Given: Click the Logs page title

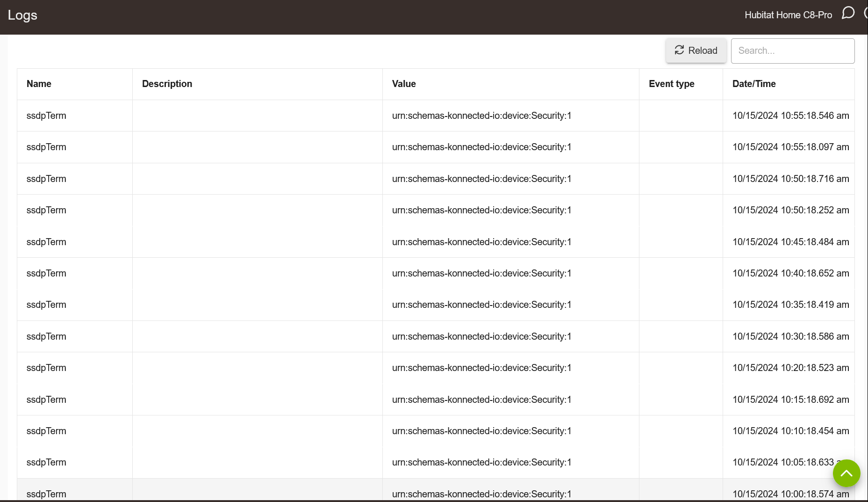Looking at the screenshot, I should click(22, 15).
